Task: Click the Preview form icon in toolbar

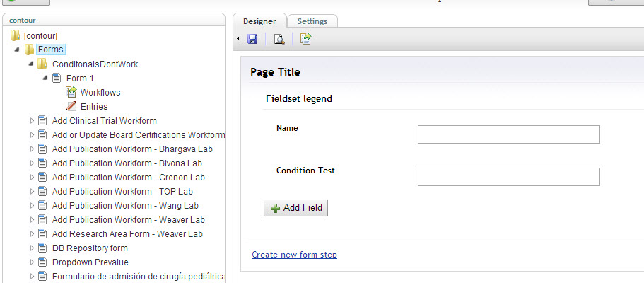Action: click(x=279, y=40)
